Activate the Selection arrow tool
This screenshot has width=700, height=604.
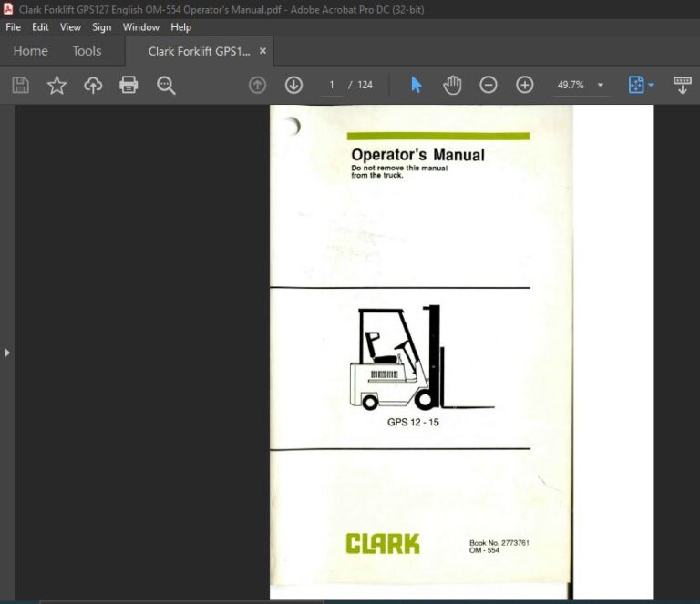click(x=416, y=85)
